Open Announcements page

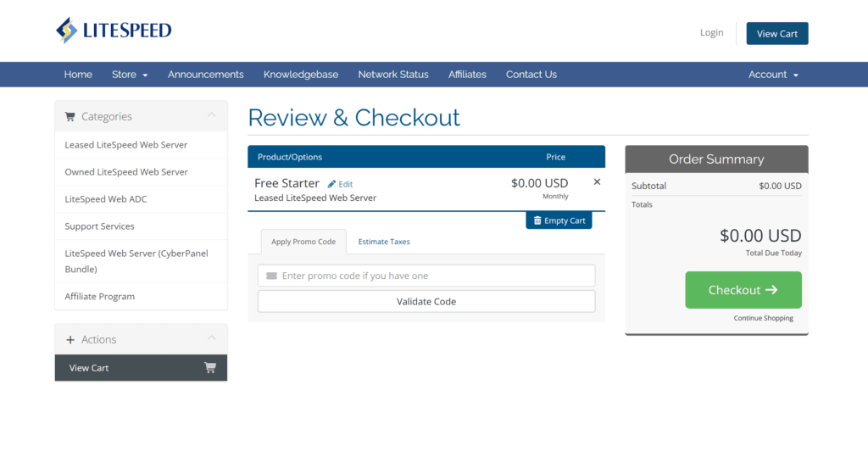click(205, 75)
